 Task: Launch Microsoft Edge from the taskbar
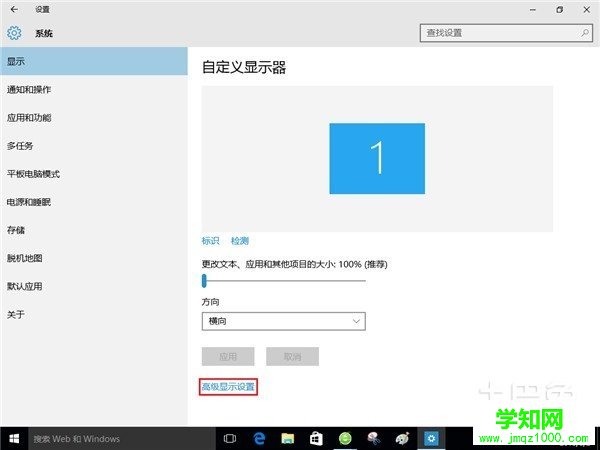[259, 439]
